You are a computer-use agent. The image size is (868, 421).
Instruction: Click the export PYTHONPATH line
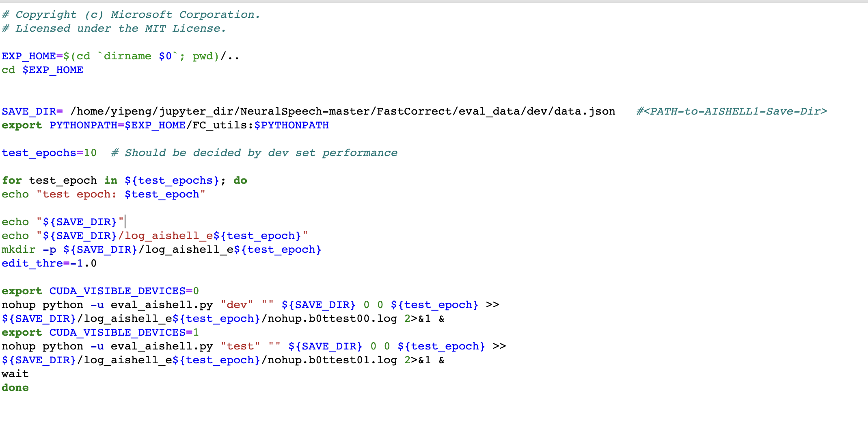(165, 125)
